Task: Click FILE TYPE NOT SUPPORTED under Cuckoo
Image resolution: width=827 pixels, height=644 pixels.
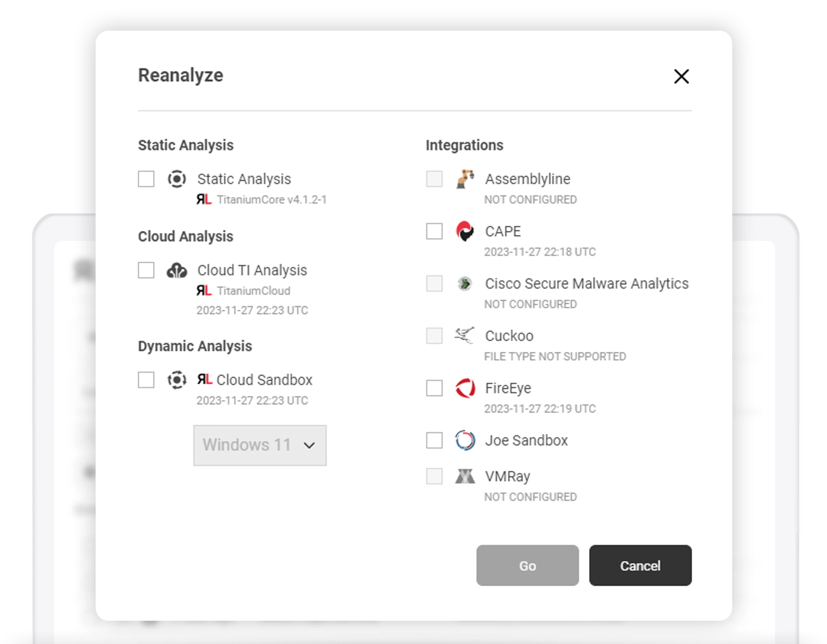Action: click(555, 357)
